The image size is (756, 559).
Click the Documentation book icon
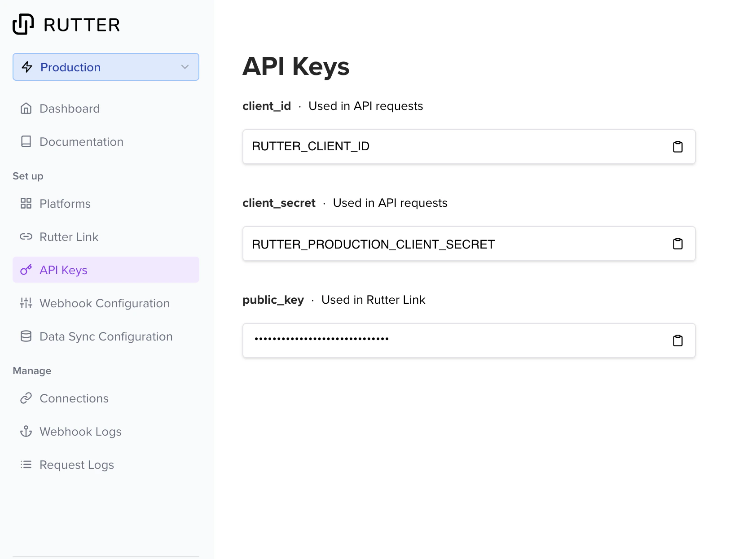click(26, 142)
